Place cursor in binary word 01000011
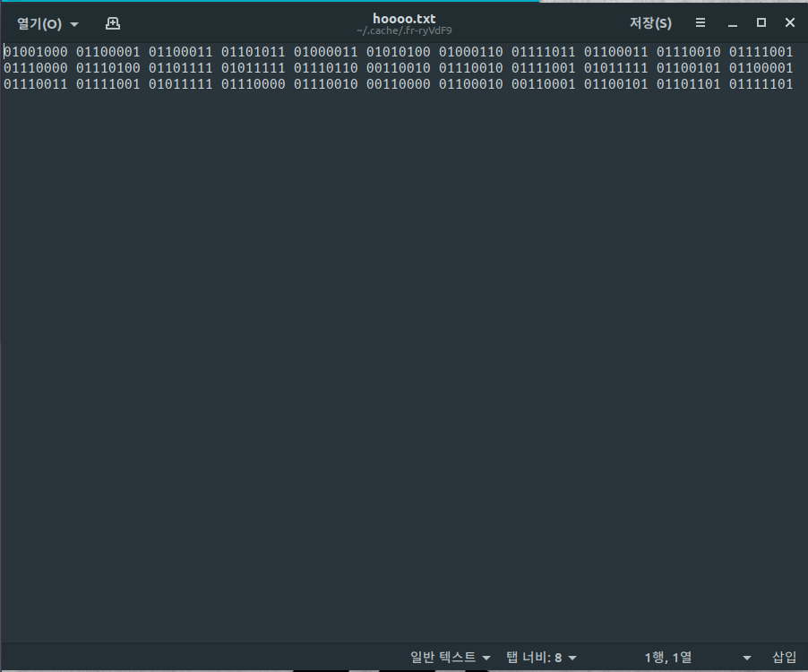This screenshot has height=672, width=808. (x=326, y=52)
